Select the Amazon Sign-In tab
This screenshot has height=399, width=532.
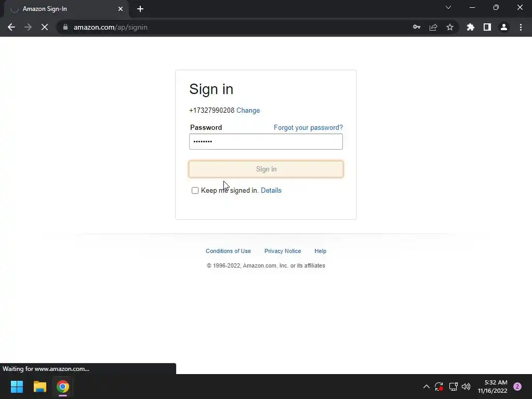[66, 9]
